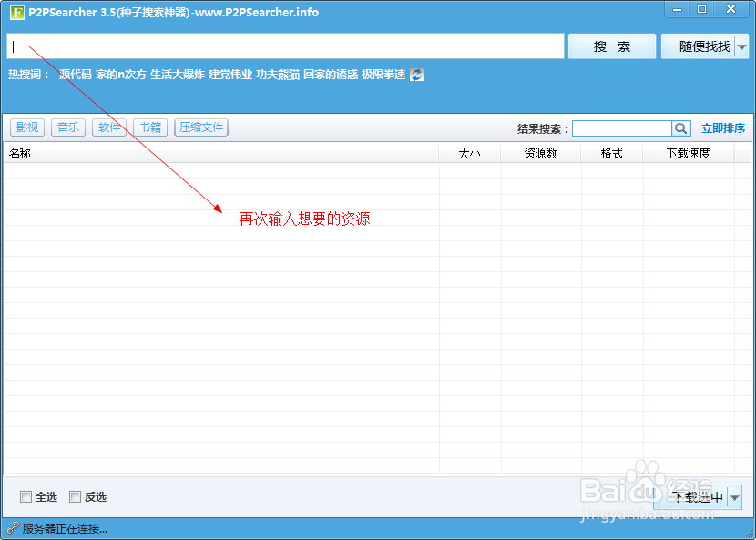Close the P2PSearcher window

point(730,9)
